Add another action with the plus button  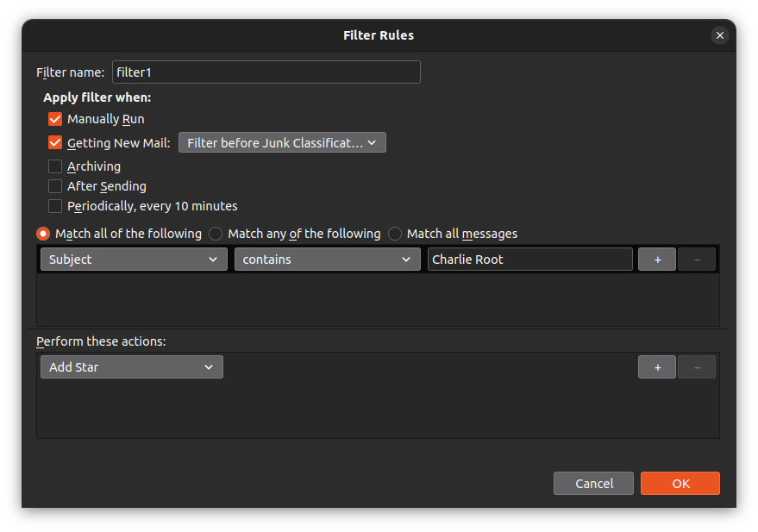point(657,367)
